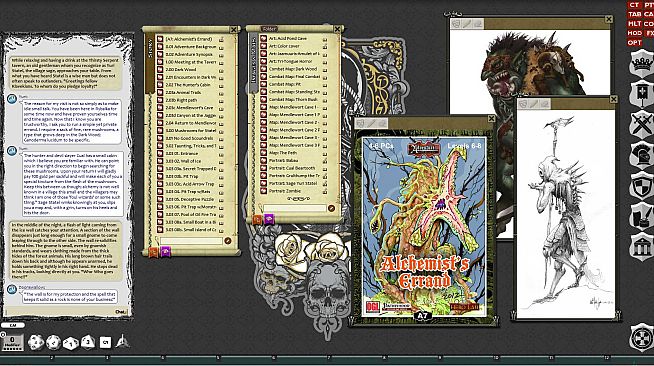Grab the d8 die
Viewport: 654px width, 366px height.
coord(88,342)
